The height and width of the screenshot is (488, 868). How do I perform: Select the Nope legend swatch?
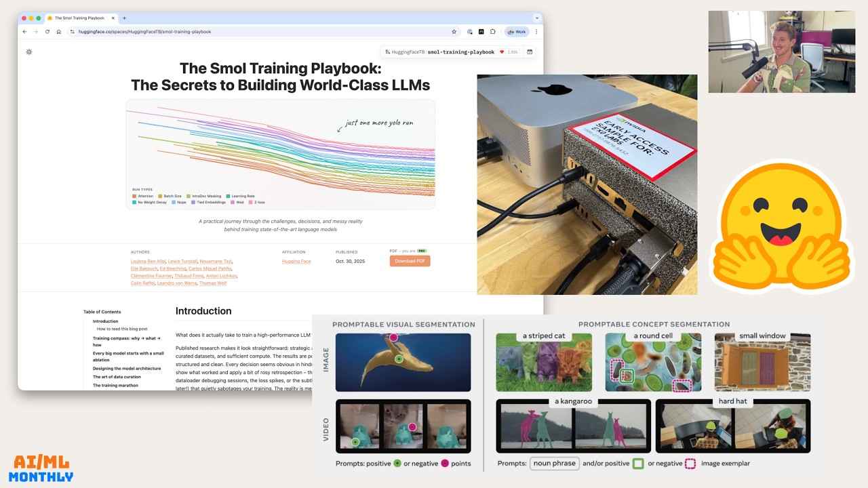click(x=174, y=202)
